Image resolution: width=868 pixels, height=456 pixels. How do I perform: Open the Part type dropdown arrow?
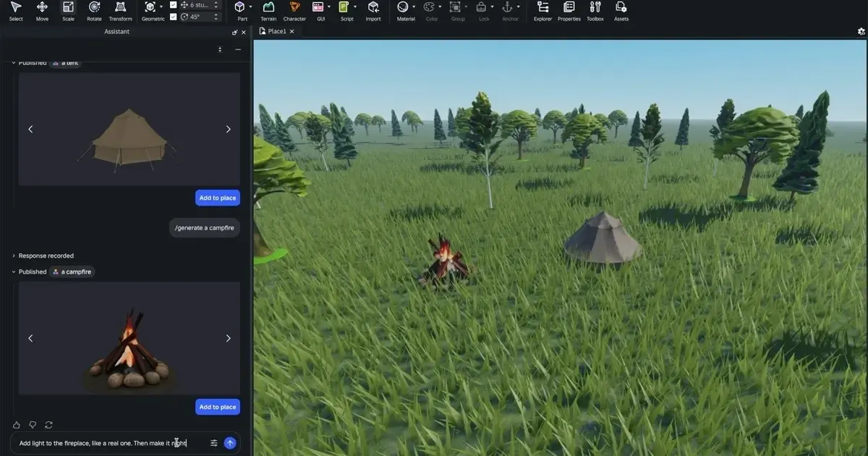[x=251, y=7]
